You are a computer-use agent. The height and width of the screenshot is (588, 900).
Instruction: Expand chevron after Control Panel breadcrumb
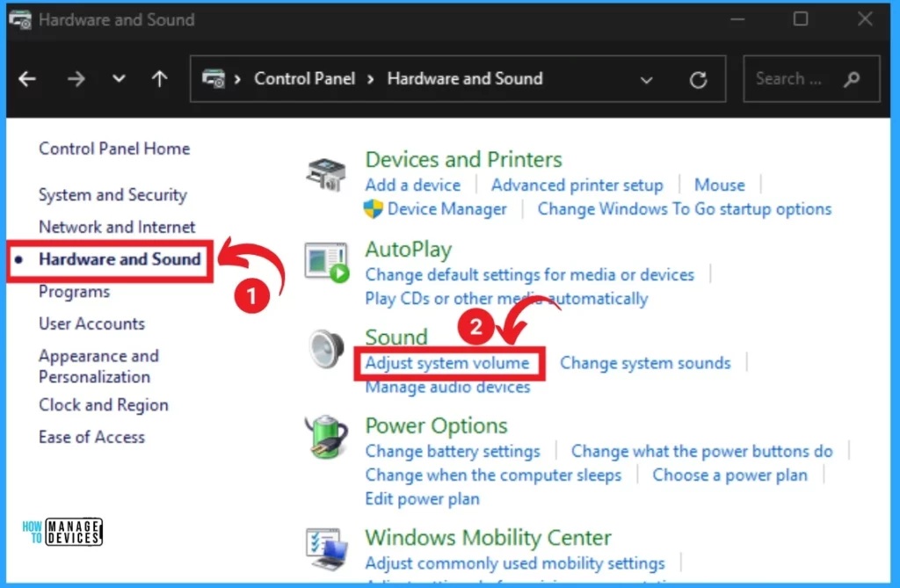click(371, 79)
